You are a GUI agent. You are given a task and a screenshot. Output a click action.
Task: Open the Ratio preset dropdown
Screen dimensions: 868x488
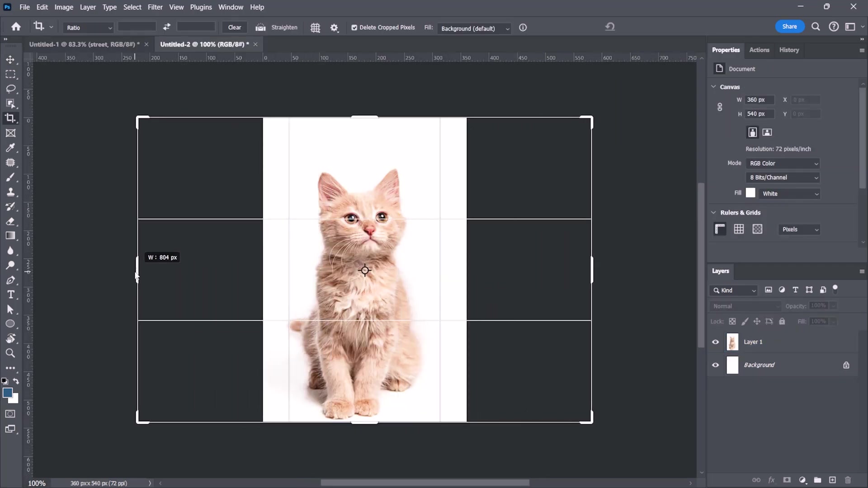pyautogui.click(x=88, y=28)
